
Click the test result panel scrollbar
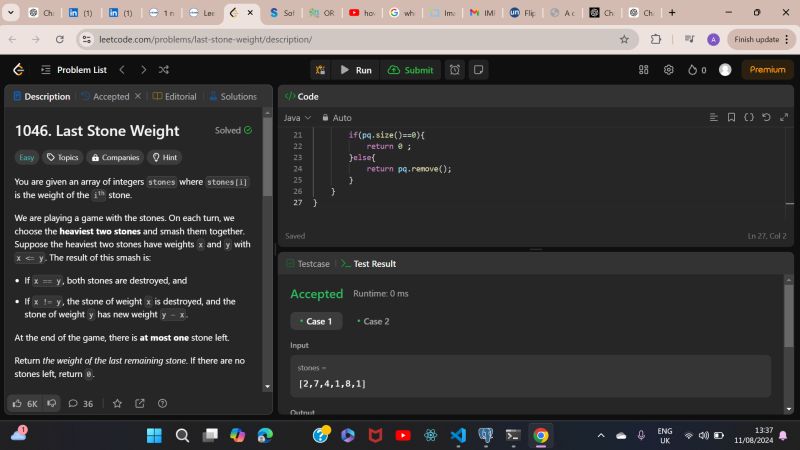(789, 316)
